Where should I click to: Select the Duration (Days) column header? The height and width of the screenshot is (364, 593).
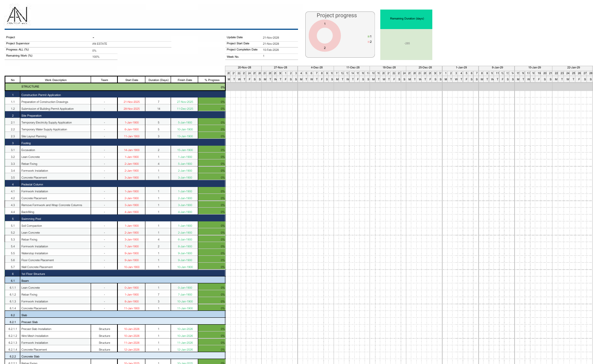click(158, 80)
